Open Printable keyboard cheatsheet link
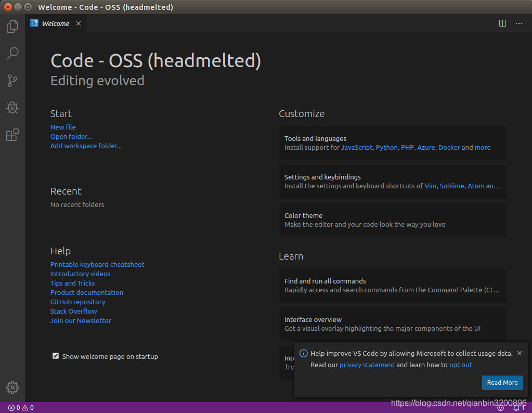The height and width of the screenshot is (413, 532). click(x=97, y=264)
